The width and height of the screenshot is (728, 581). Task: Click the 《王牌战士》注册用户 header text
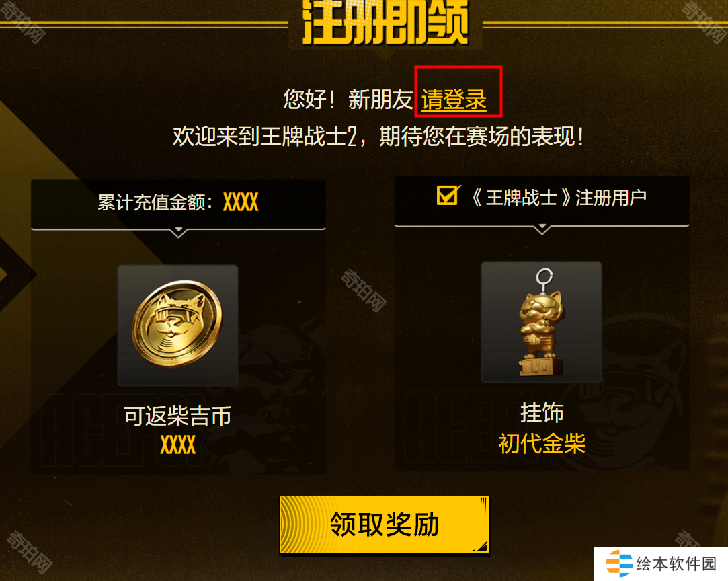559,198
